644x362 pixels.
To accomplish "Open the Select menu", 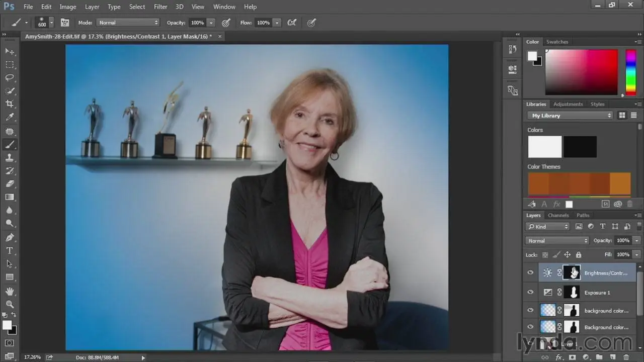I will 137,7.
